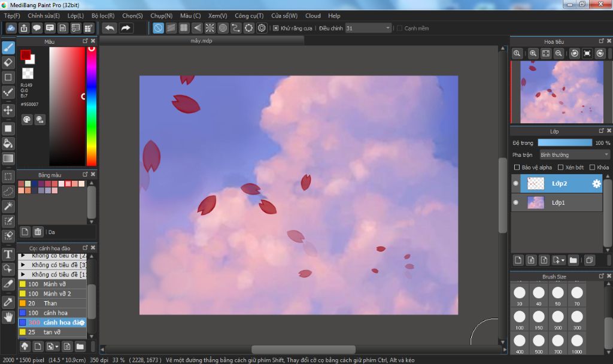Select the tan vỡ brush
The height and width of the screenshot is (364, 613).
53,332
